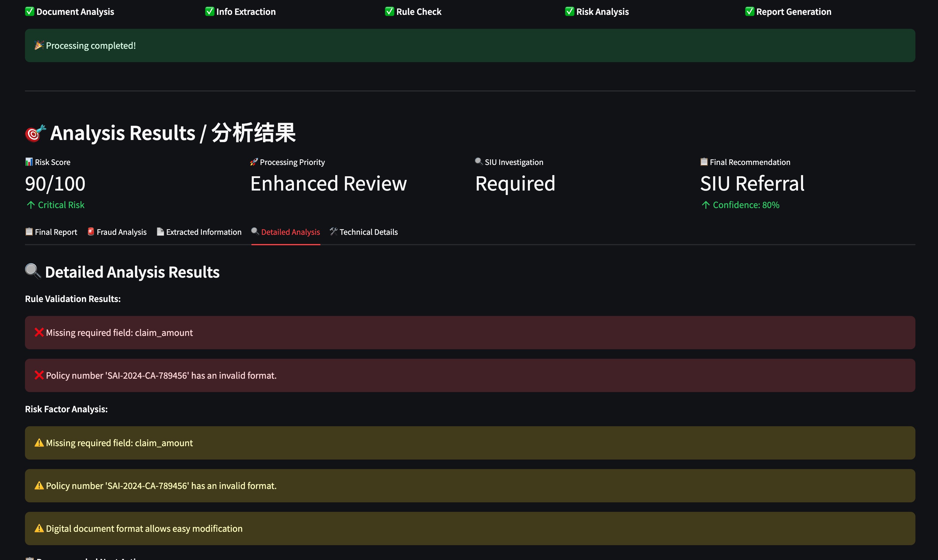Click warning icon on digital document format alert
The width and height of the screenshot is (938, 560).
click(39, 528)
